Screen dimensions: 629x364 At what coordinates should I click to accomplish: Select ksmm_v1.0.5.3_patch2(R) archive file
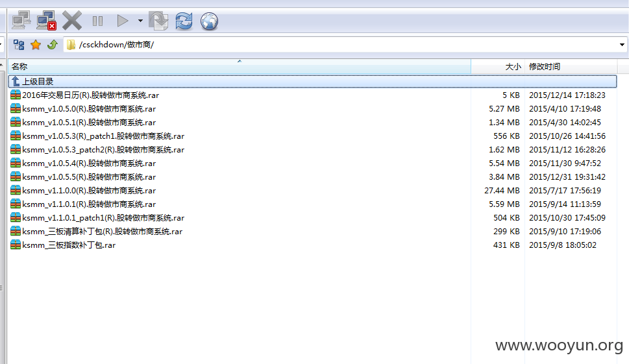point(103,150)
